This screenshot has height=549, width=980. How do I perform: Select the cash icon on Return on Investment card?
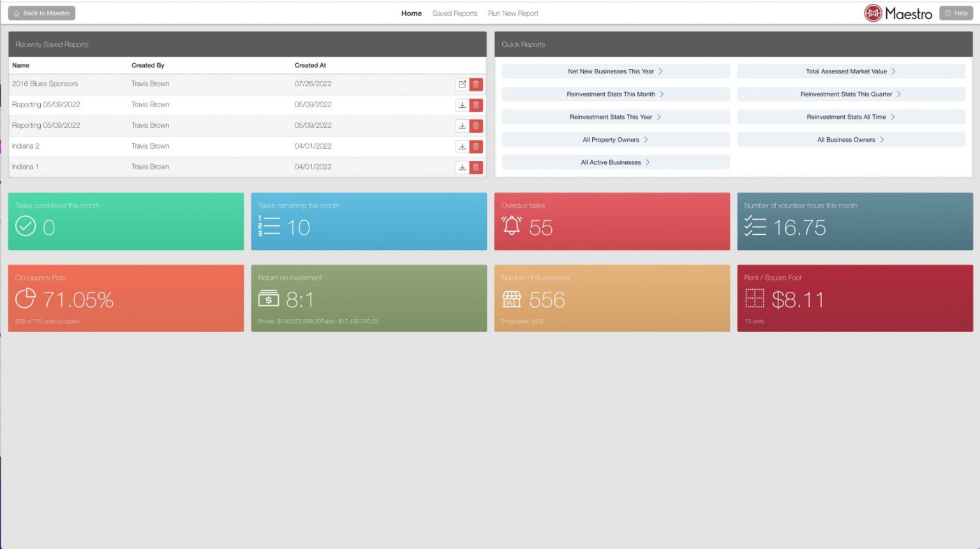[x=268, y=299]
